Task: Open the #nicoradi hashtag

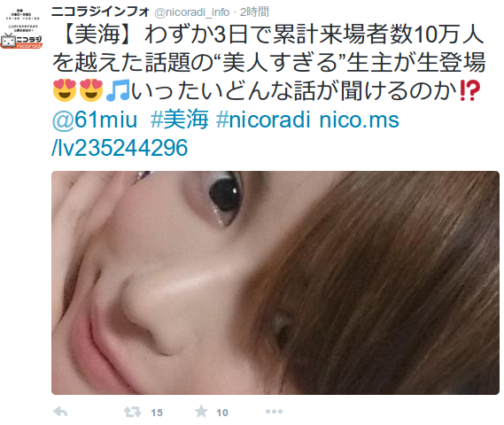Action: [264, 120]
